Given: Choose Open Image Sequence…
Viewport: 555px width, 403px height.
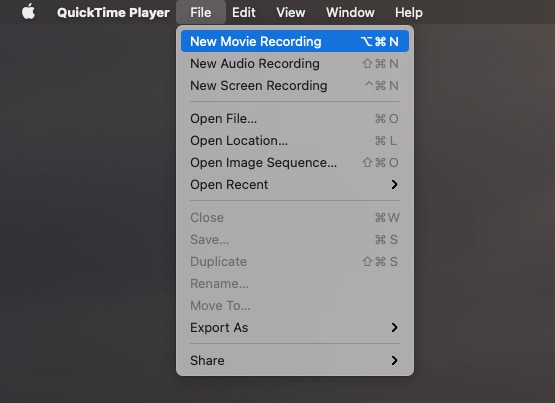Looking at the screenshot, I should pyautogui.click(x=295, y=162).
